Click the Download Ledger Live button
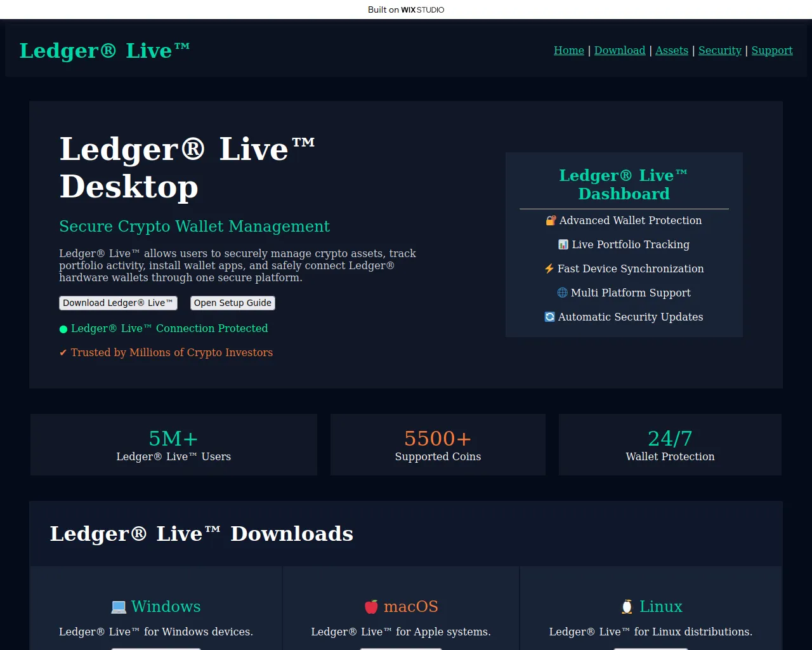 [118, 303]
